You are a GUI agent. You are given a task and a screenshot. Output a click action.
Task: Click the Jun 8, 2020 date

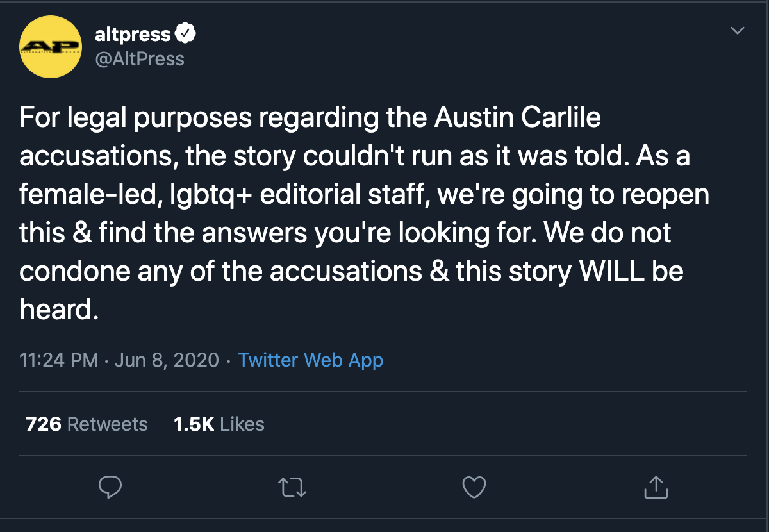pos(167,360)
